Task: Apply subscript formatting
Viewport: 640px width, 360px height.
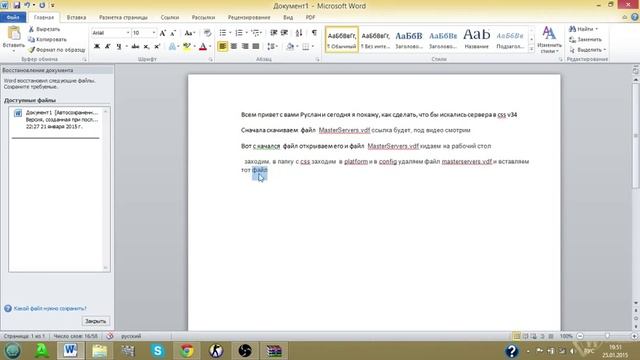Action: point(146,47)
